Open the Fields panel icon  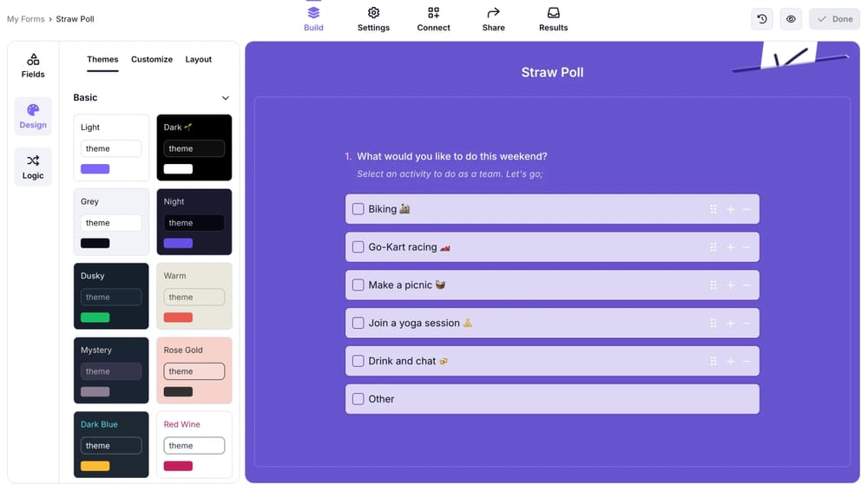(x=33, y=60)
